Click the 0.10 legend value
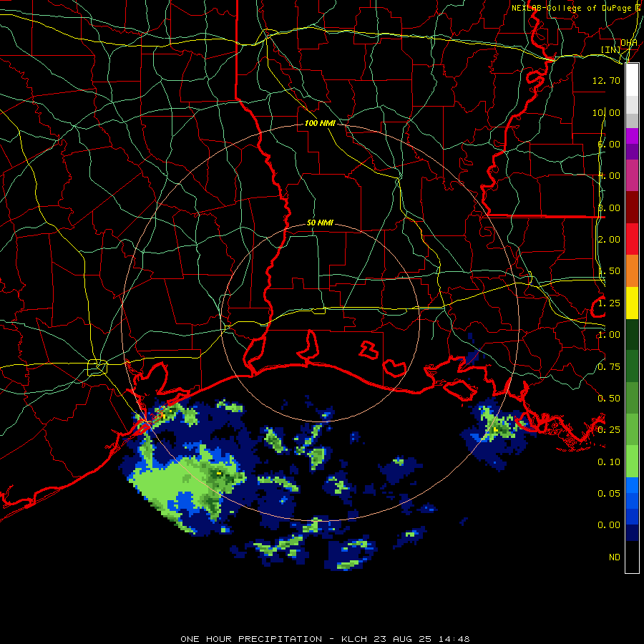Viewport: 644px width, 644px height. pos(609,462)
